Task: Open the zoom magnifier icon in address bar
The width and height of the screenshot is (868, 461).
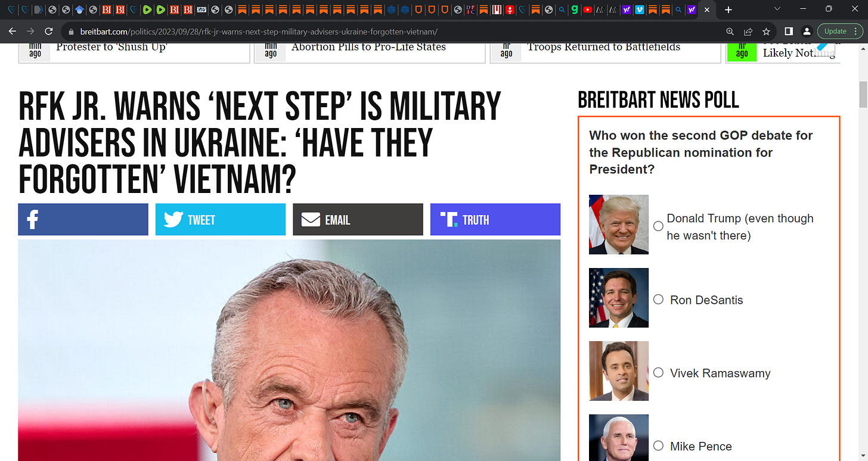Action: [730, 32]
